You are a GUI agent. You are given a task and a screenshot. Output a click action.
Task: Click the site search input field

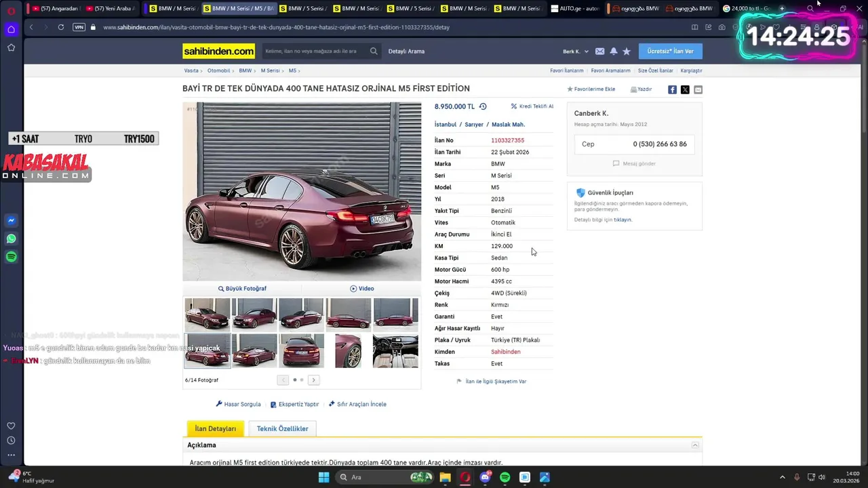pos(315,52)
